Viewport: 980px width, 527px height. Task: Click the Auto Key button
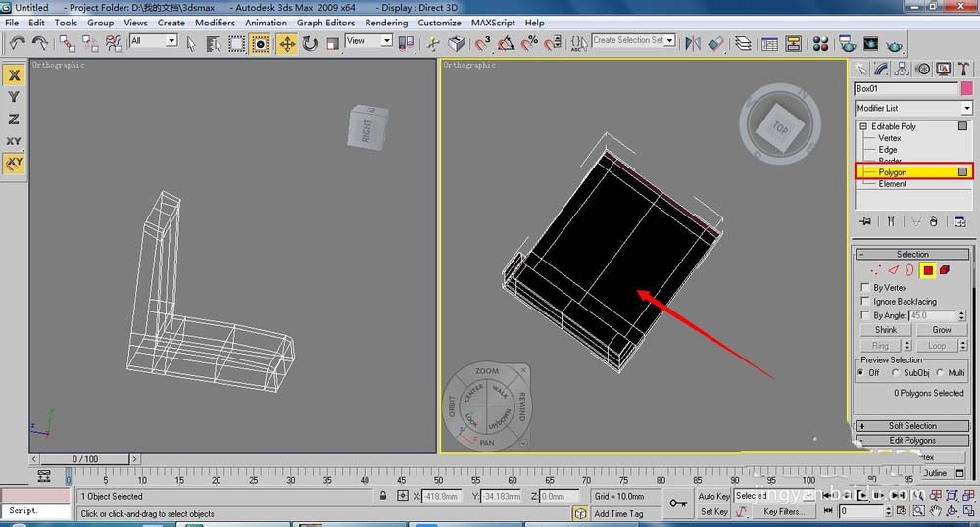713,496
